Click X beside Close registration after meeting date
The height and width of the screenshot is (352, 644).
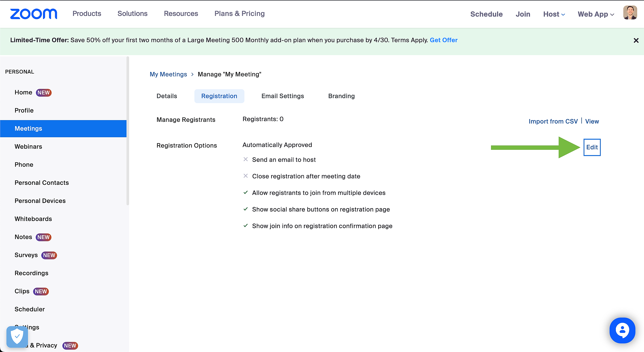coord(246,176)
